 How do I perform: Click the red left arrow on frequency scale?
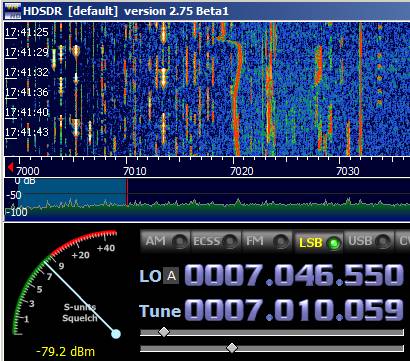coord(10,167)
